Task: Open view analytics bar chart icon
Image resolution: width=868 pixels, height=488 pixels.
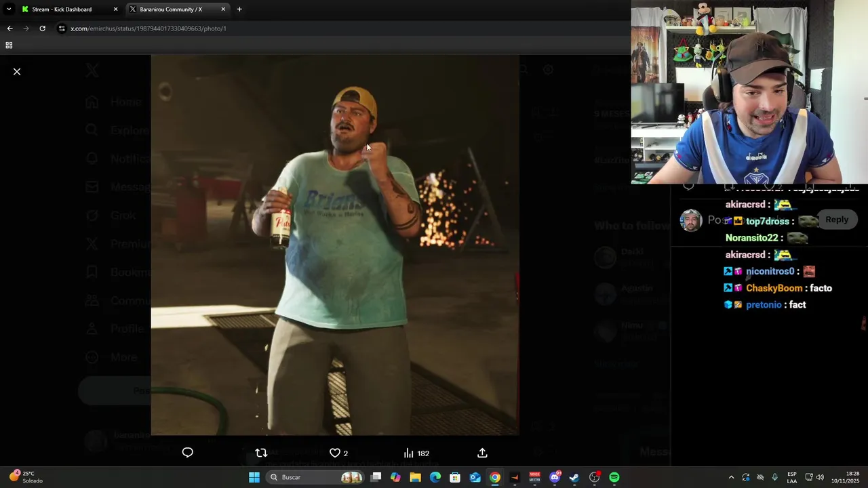Action: [x=408, y=453]
